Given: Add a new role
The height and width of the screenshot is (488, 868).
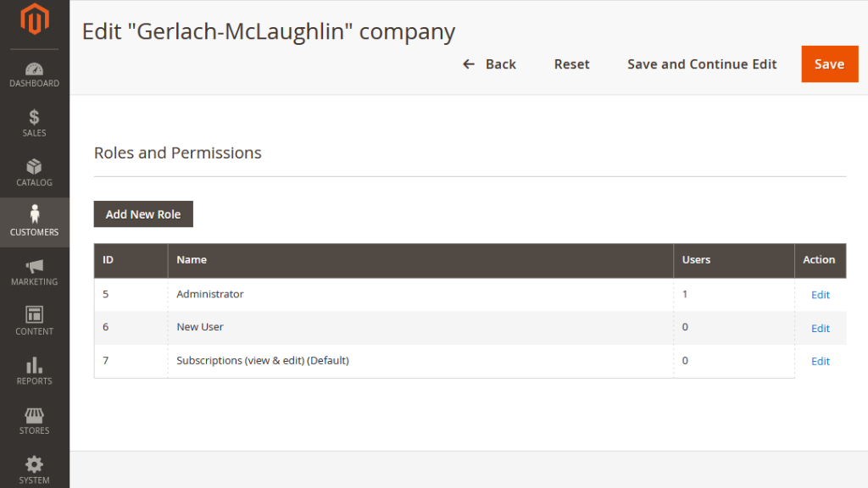Looking at the screenshot, I should click(x=143, y=214).
